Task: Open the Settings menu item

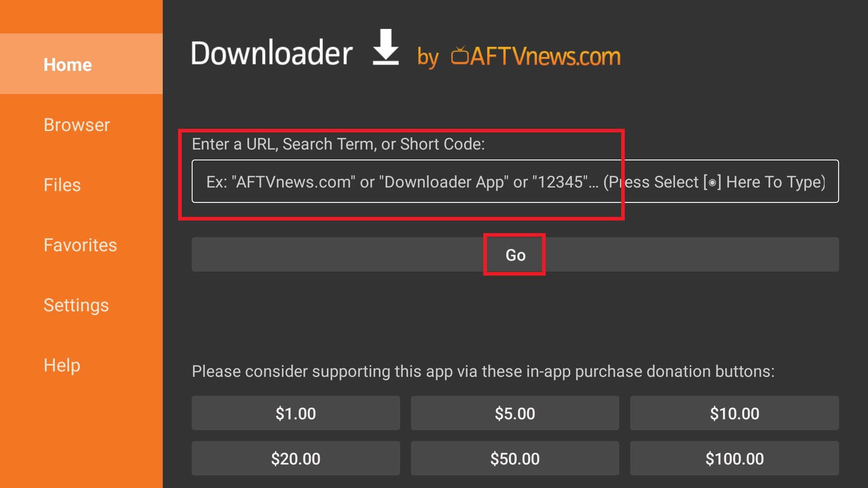Action: [x=76, y=305]
